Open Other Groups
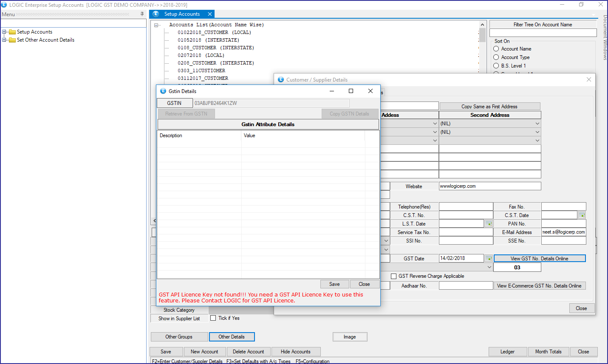The image size is (608, 364). (x=179, y=337)
